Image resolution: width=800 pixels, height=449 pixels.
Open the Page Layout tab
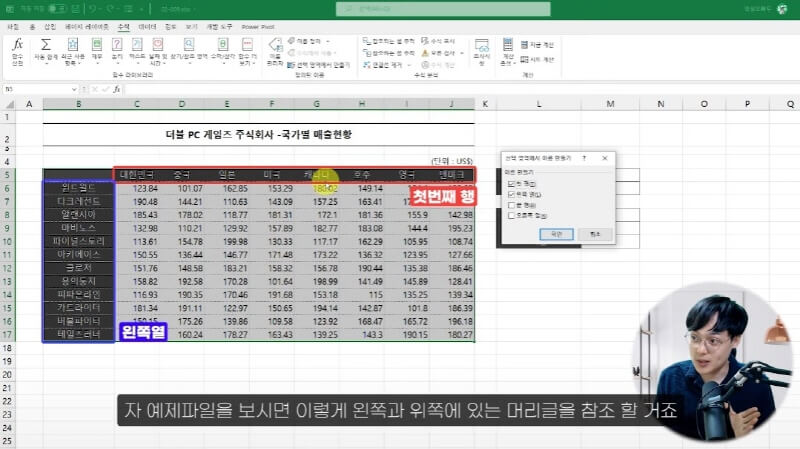click(87, 27)
